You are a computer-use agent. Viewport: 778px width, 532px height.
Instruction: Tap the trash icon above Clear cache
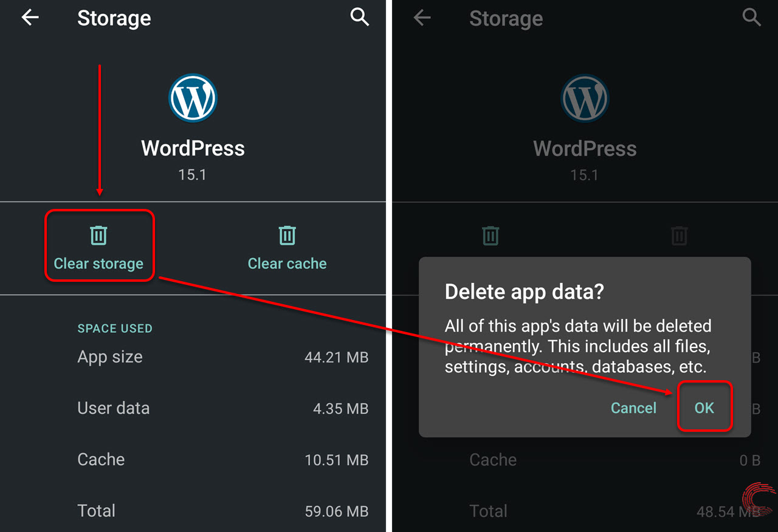(x=287, y=235)
